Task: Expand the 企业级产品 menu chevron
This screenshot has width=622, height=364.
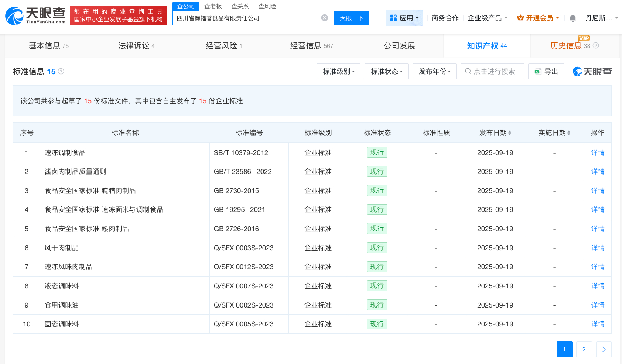Action: pos(506,18)
